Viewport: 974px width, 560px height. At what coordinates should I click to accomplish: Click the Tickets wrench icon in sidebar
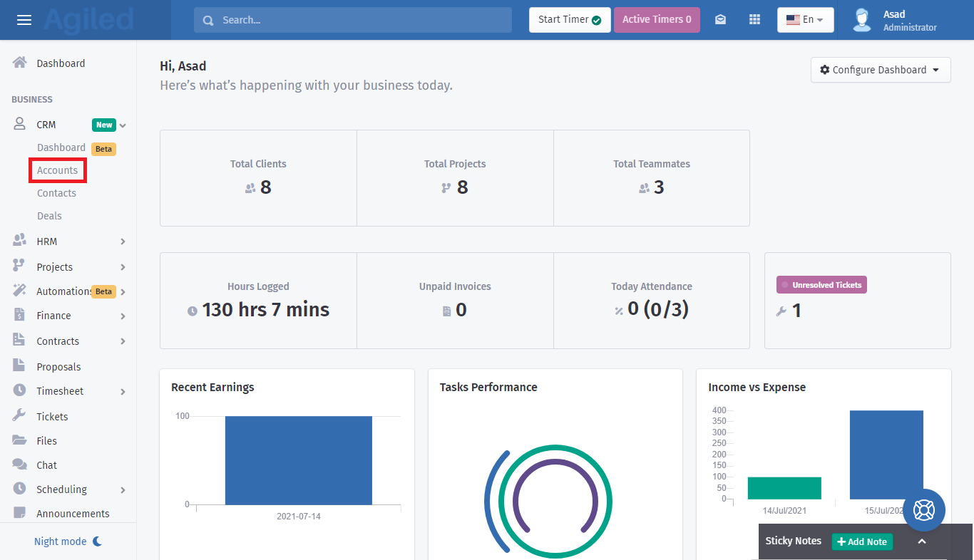coord(20,416)
